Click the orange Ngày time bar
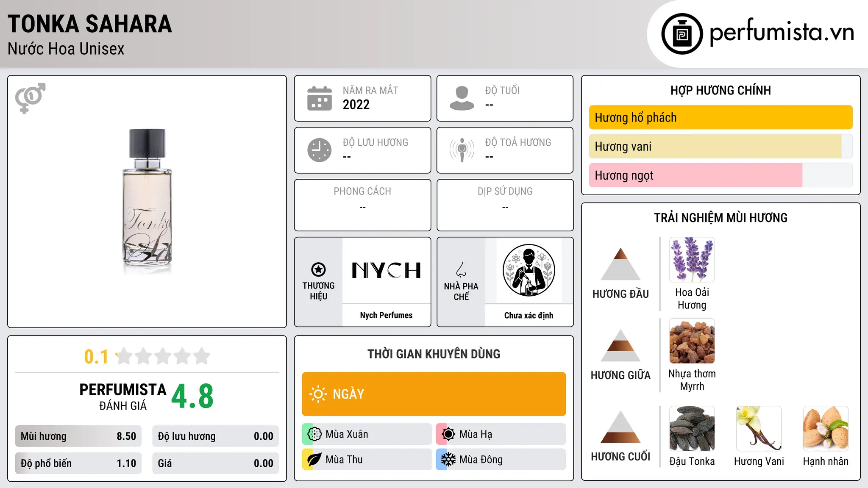 [434, 394]
